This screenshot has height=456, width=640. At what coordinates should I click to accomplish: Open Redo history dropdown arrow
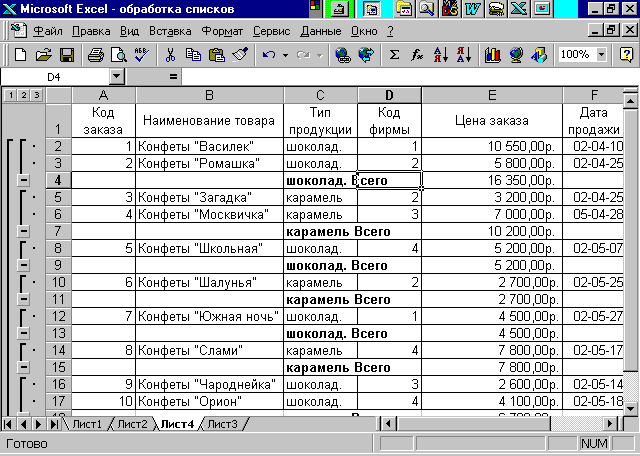tap(320, 54)
